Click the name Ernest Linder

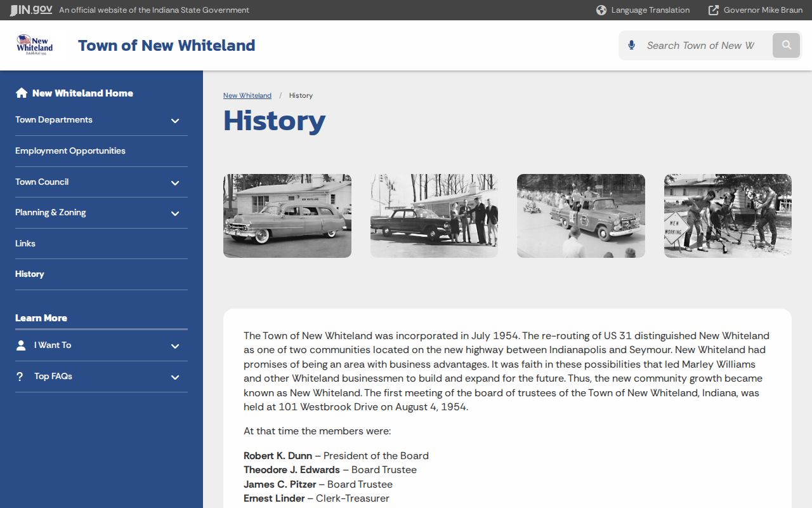coord(274,498)
